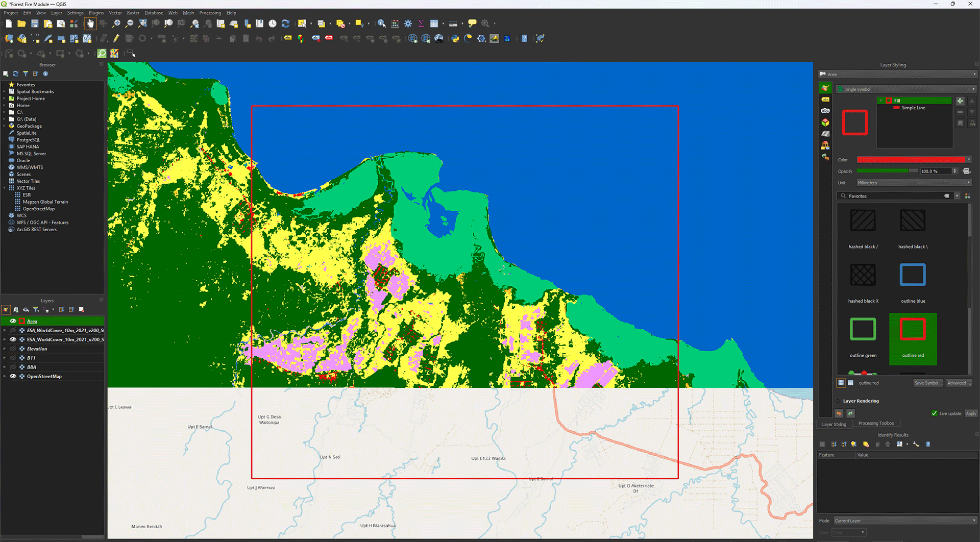Expand the OpenStreetMap layer entry
Image resolution: width=980 pixels, height=542 pixels.
click(x=5, y=376)
